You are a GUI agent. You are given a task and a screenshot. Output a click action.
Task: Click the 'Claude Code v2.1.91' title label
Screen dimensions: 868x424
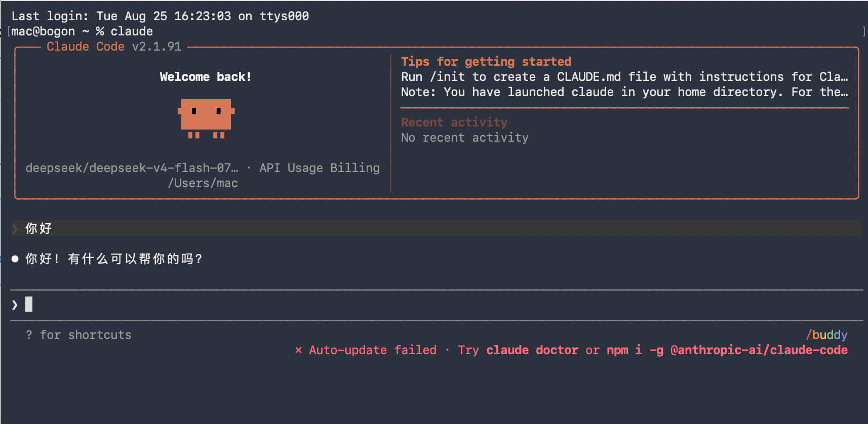coord(114,47)
